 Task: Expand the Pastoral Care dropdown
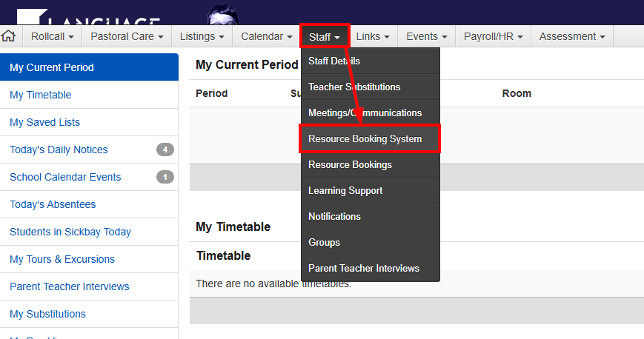click(x=126, y=36)
